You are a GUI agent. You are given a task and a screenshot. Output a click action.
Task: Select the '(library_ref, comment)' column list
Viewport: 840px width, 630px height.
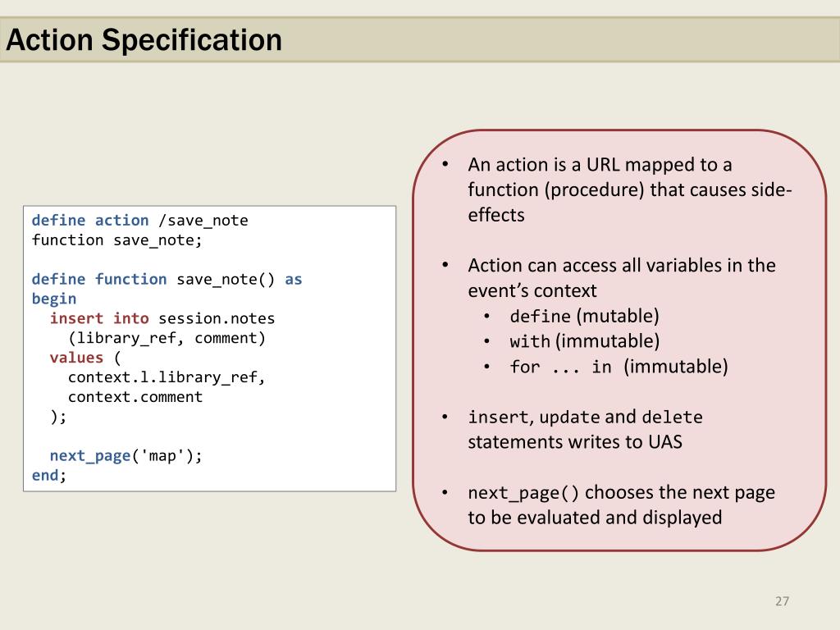[167, 338]
